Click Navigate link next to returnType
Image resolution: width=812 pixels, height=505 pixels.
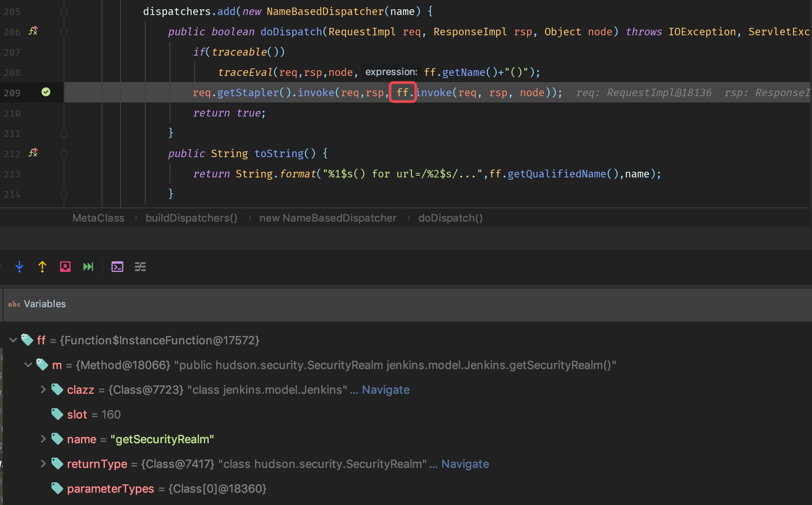tap(465, 464)
